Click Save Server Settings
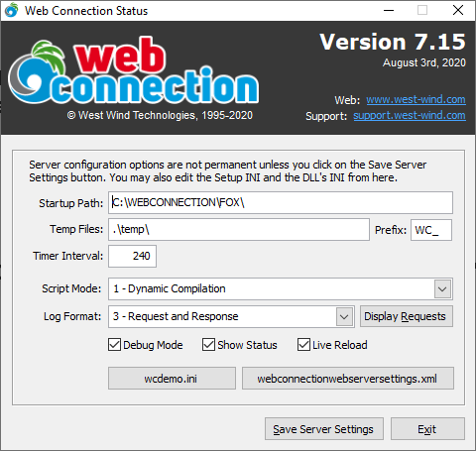 click(324, 429)
